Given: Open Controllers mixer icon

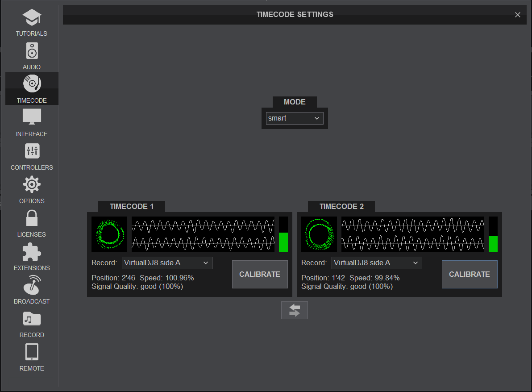Looking at the screenshot, I should coord(32,151).
